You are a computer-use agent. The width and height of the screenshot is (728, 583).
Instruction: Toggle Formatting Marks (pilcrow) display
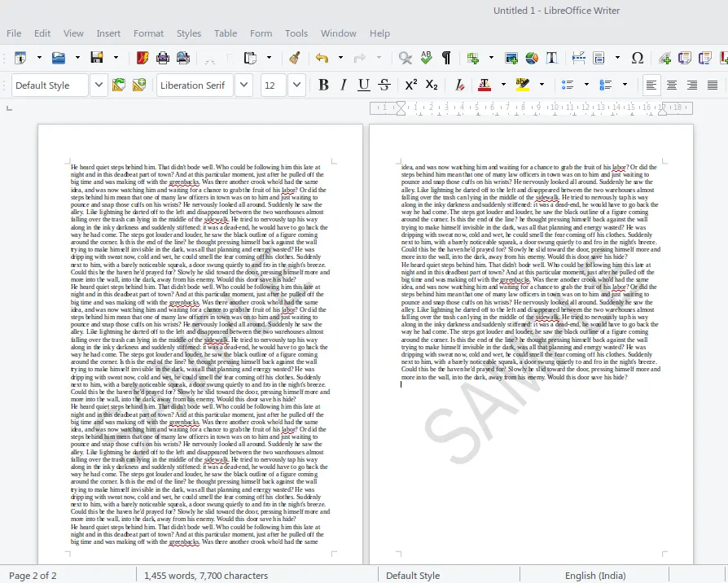coord(446,58)
